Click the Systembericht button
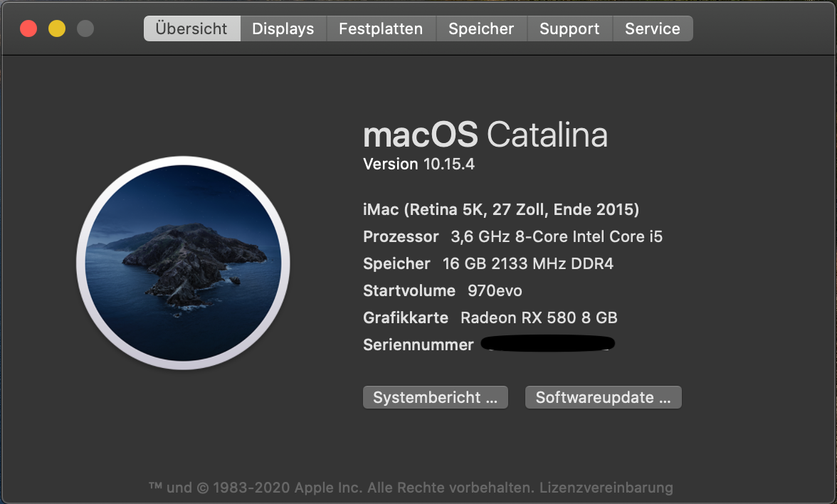The image size is (837, 504). 436,398
